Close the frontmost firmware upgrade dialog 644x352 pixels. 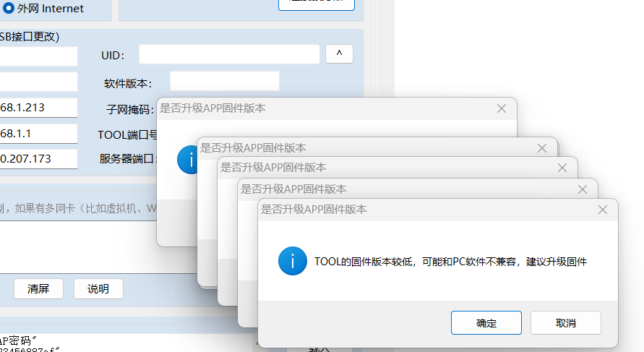click(602, 210)
